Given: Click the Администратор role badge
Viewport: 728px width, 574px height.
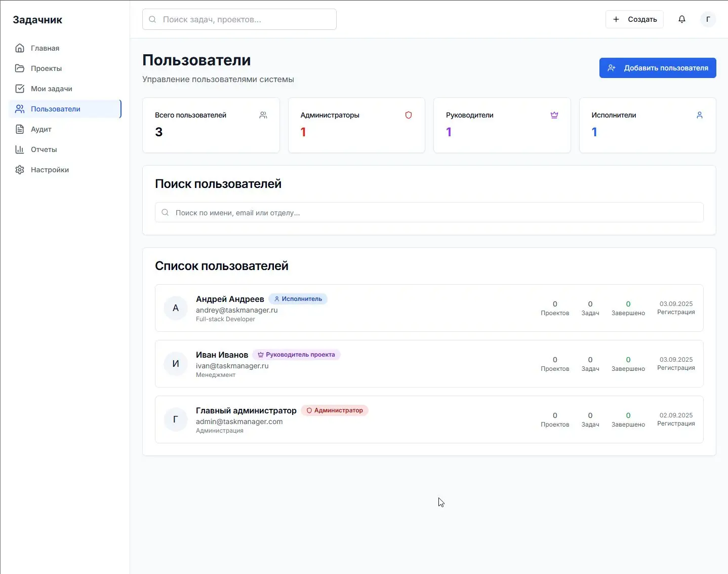Looking at the screenshot, I should [x=335, y=410].
